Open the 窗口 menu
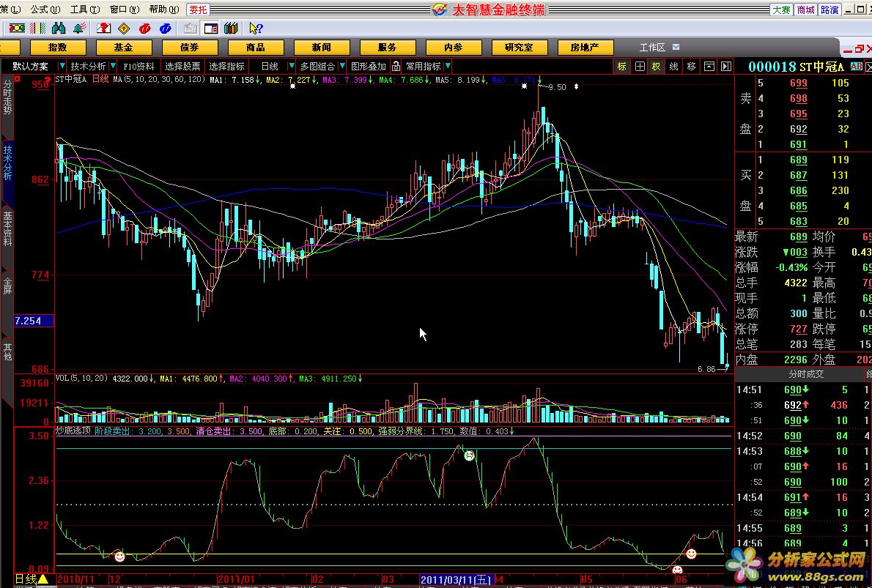 click(x=125, y=10)
